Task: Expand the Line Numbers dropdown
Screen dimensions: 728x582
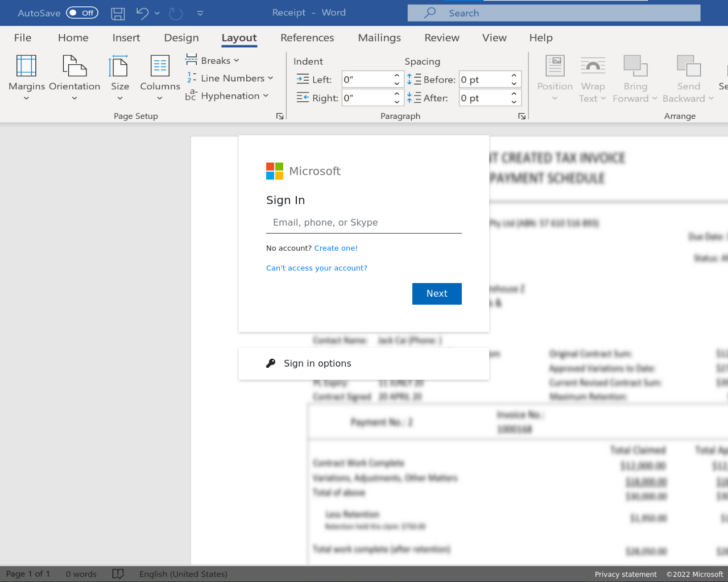Action: point(230,78)
